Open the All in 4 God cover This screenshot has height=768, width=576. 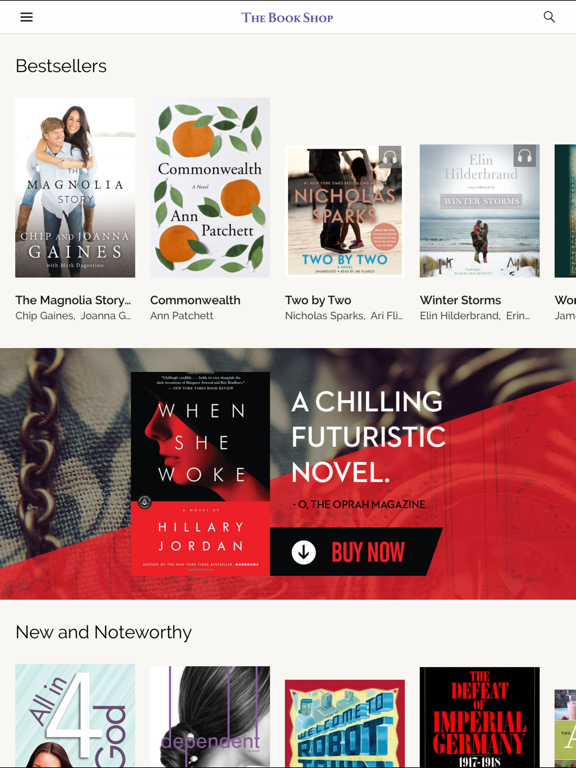(75, 716)
